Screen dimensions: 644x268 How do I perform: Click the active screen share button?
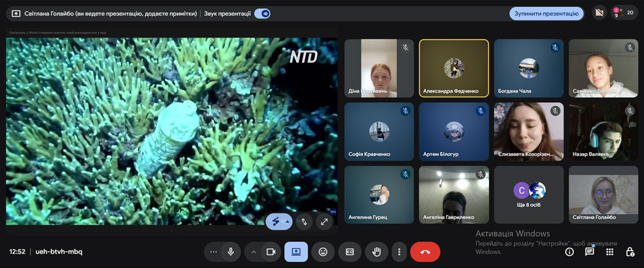(x=296, y=251)
